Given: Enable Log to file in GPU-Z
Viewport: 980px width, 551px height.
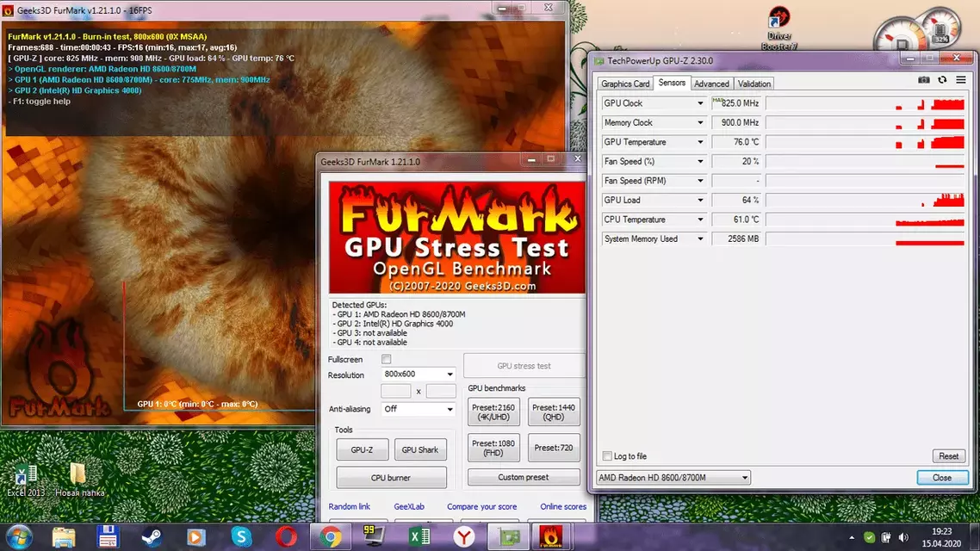Looking at the screenshot, I should [607, 456].
